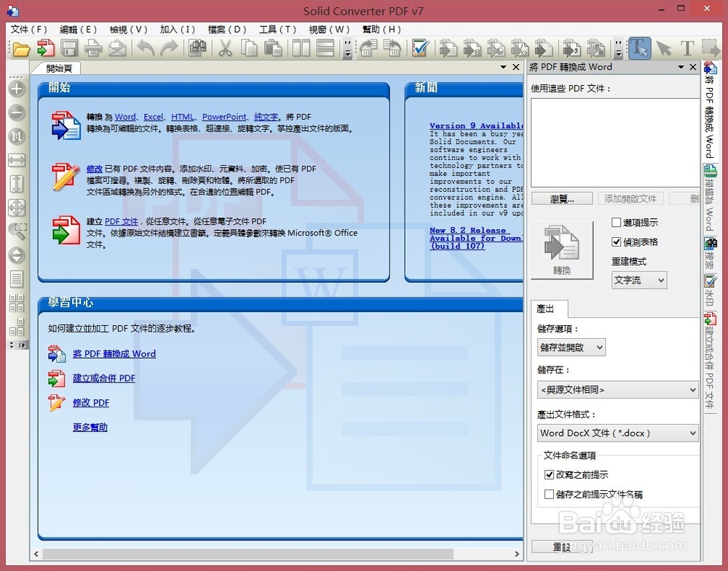Screen dimensions: 728x571
Task: Click the Cut scissors icon
Action: coord(225,48)
